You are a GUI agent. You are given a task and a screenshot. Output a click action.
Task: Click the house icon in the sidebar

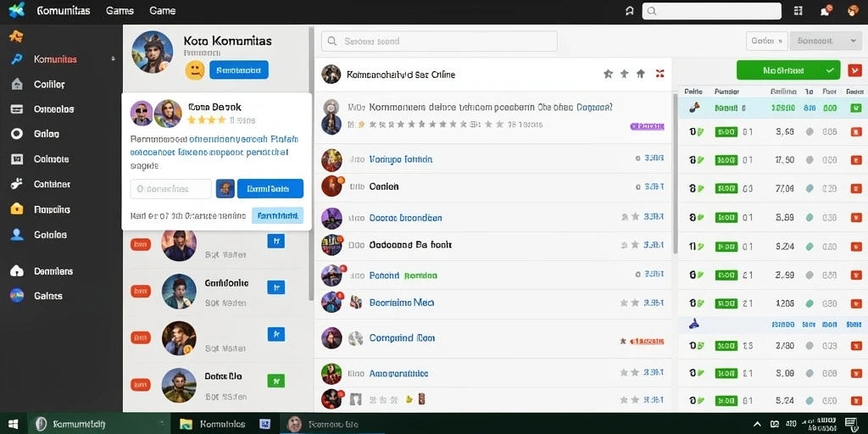click(17, 84)
